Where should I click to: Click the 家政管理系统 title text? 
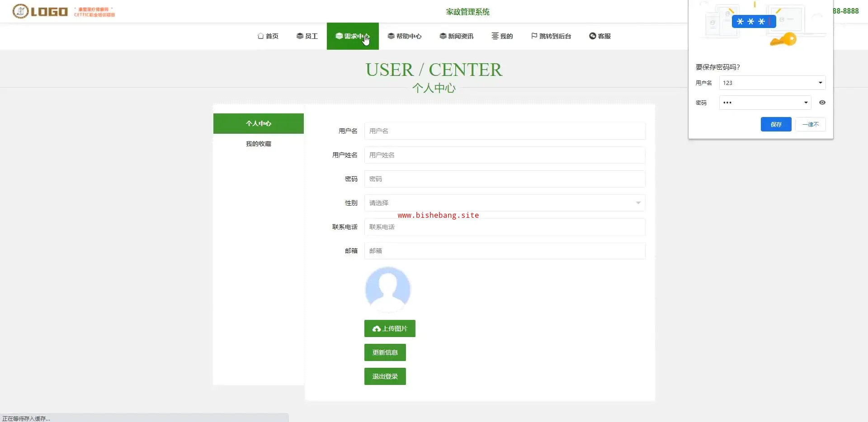[468, 12]
